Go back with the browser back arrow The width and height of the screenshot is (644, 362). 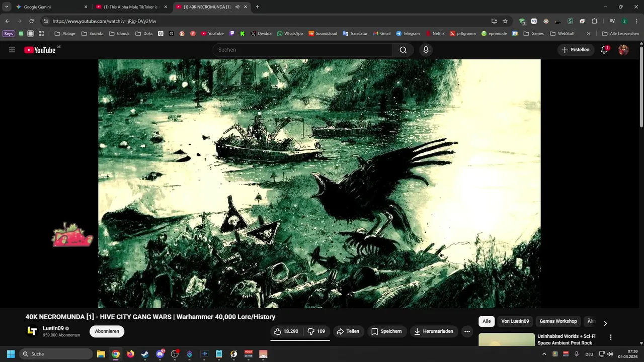pyautogui.click(x=8, y=21)
